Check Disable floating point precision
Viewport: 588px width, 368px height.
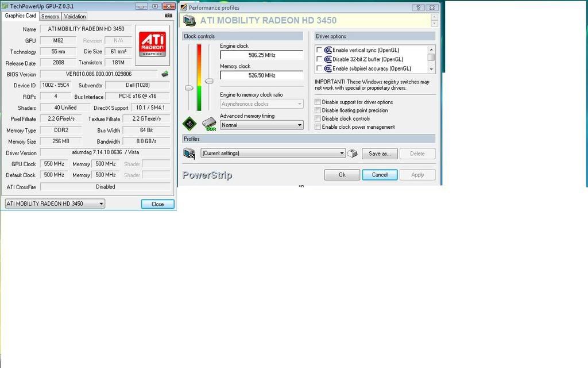pyautogui.click(x=318, y=110)
